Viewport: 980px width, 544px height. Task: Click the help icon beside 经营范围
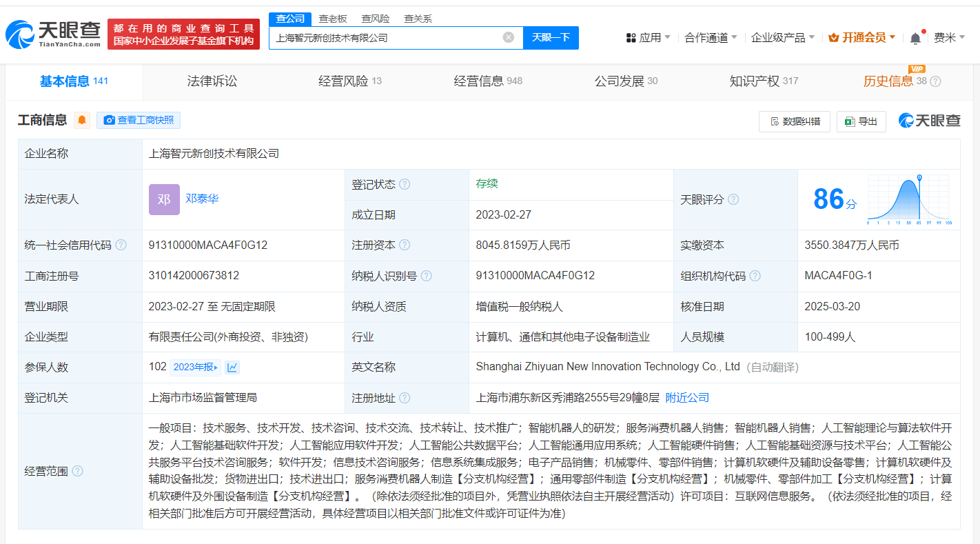pyautogui.click(x=77, y=471)
